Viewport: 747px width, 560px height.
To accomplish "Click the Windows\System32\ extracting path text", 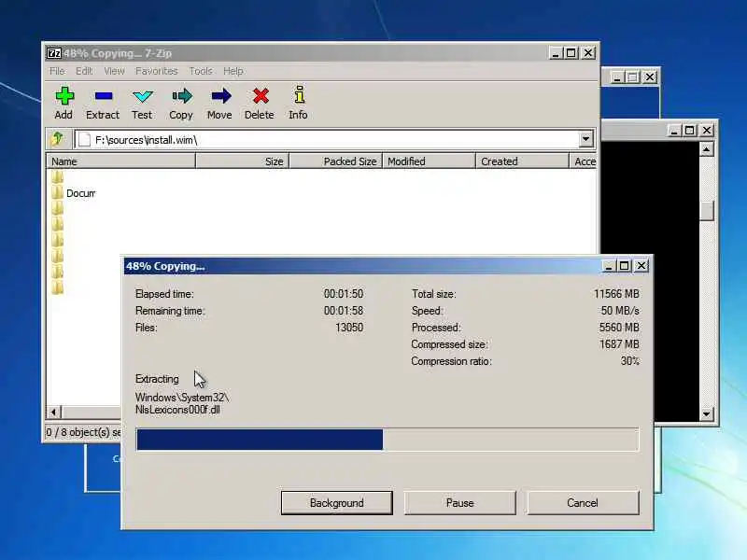I will pyautogui.click(x=182, y=398).
